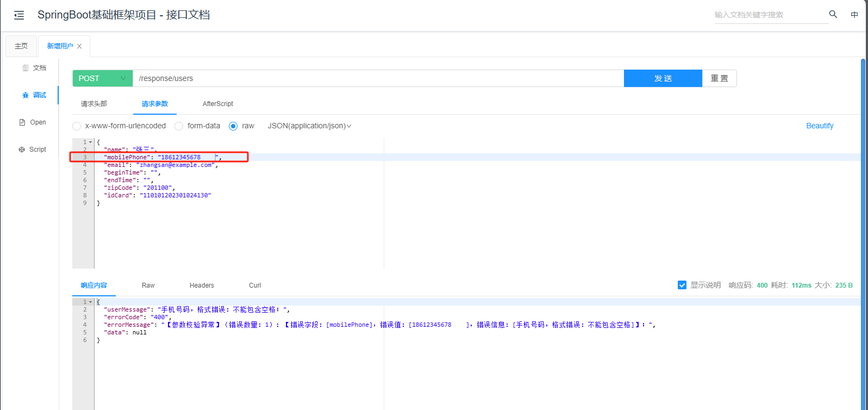Collapse request JSON at line 1 fold arrow

[91, 142]
